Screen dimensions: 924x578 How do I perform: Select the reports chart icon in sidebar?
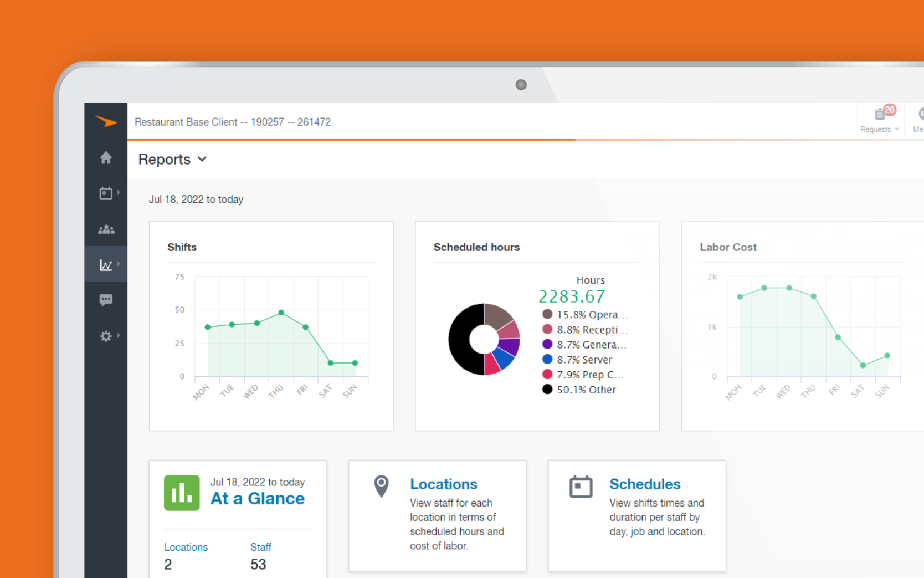pyautogui.click(x=106, y=265)
